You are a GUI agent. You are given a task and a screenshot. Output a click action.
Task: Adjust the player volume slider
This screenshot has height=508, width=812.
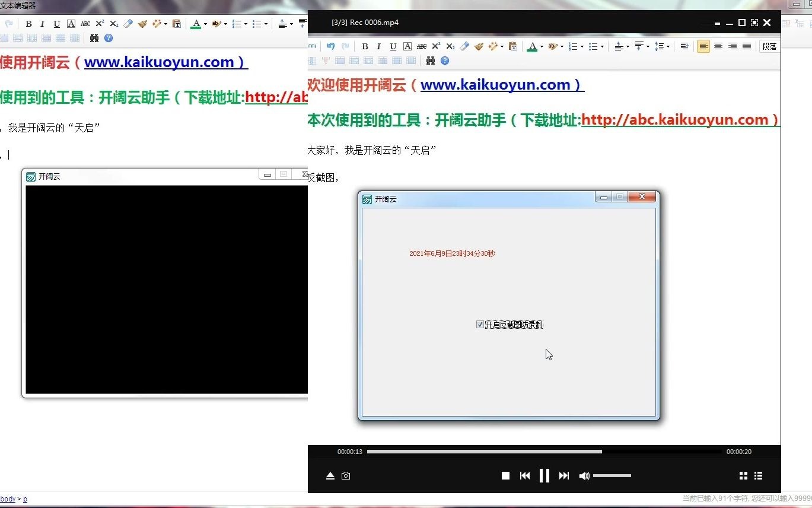[612, 475]
